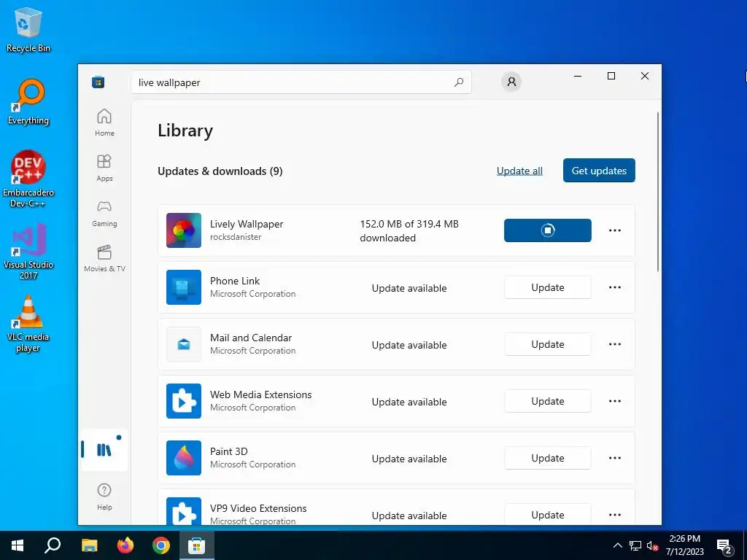The image size is (747, 560).
Task: Launch Firefox from taskbar
Action: (x=125, y=545)
